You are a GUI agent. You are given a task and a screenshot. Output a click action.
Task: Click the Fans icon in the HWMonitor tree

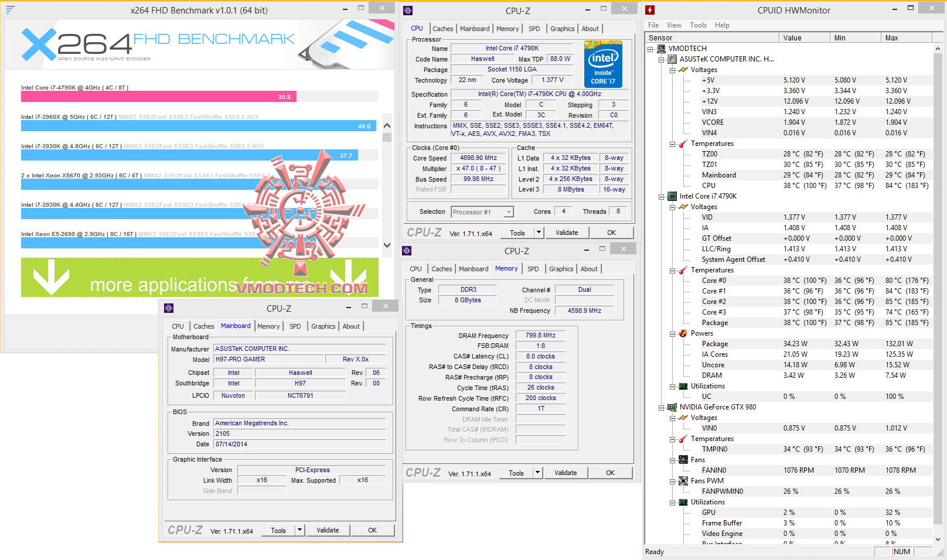[683, 460]
